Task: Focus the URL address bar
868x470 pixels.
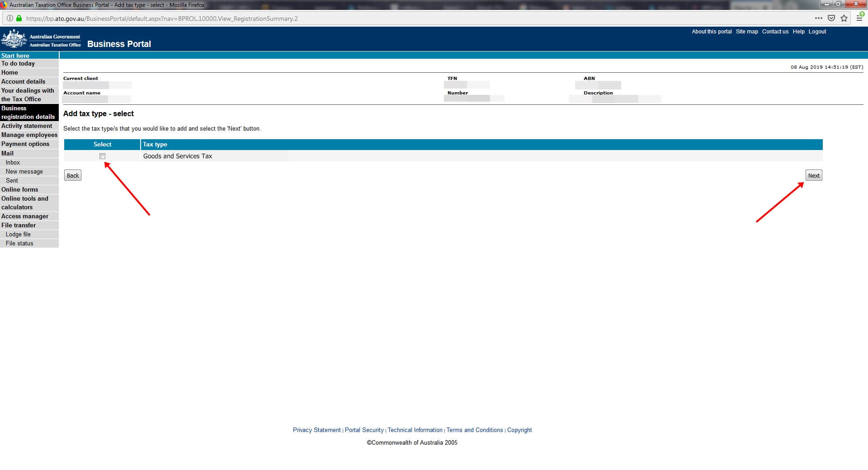Action: click(407, 19)
